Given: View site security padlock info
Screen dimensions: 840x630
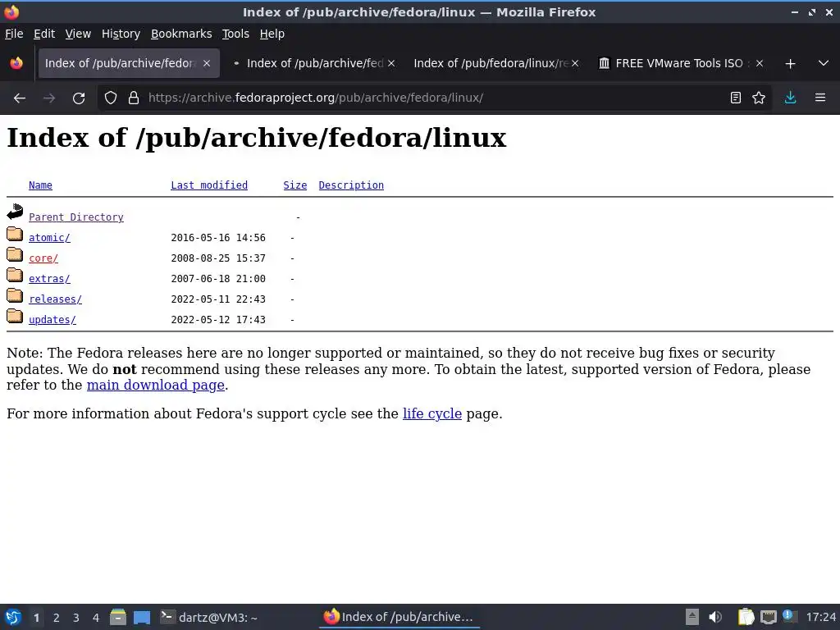Looking at the screenshot, I should pos(134,98).
